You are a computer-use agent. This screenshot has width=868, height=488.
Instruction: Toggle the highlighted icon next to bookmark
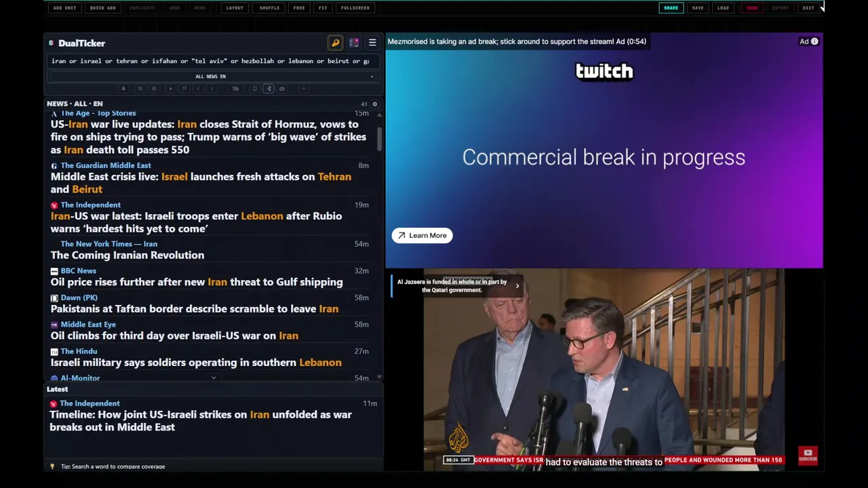click(x=269, y=89)
